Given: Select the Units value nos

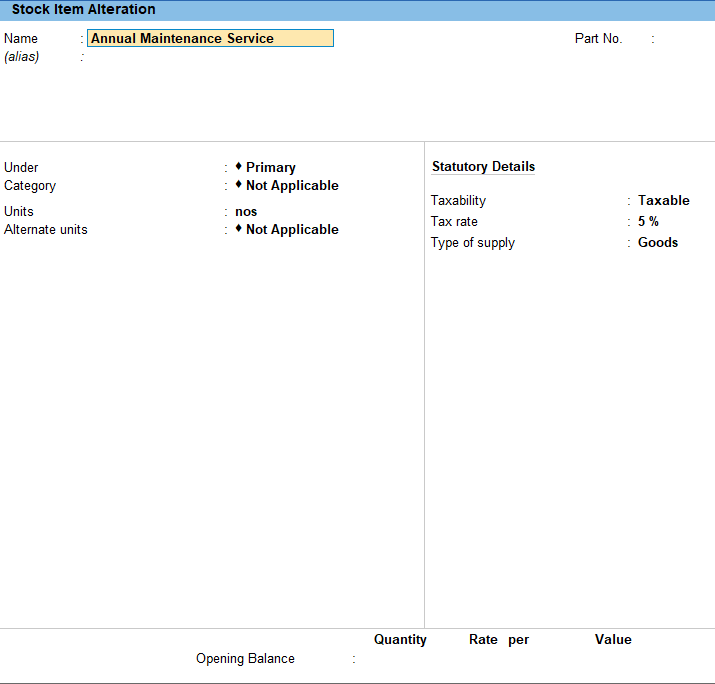Looking at the screenshot, I should (x=246, y=212).
